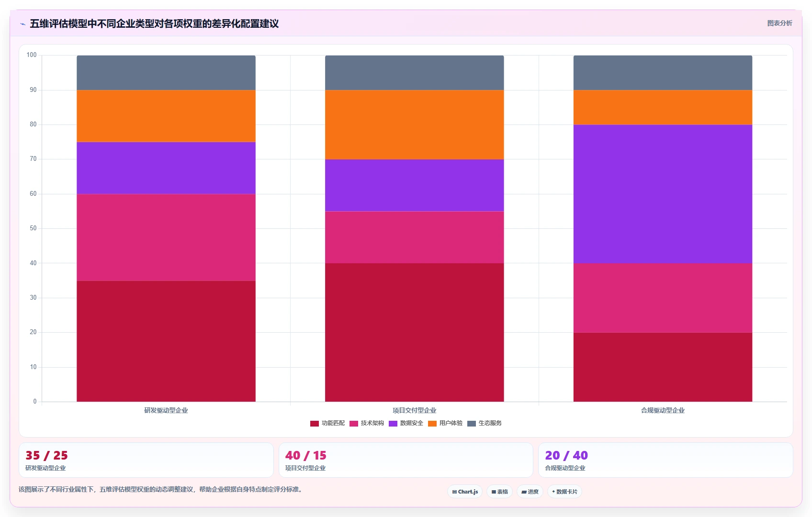The height and width of the screenshot is (517, 812).
Task: Click the 合规驱动型企业 x-axis label
Action: point(663,410)
